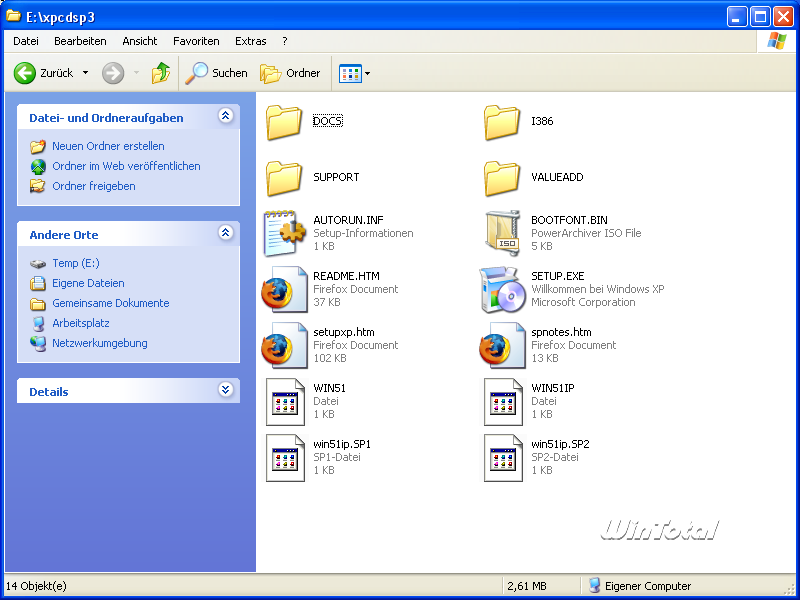This screenshot has height=600, width=800.
Task: Open the Favoriten menu
Action: tap(196, 41)
